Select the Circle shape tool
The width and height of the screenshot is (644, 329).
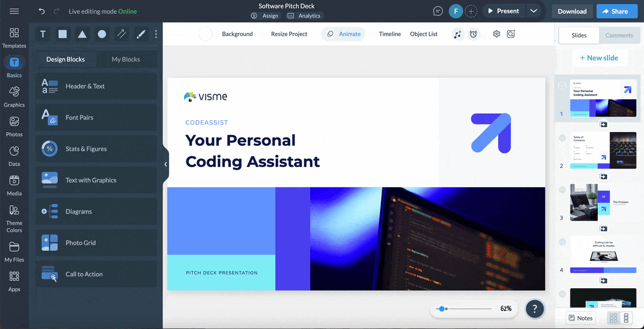(x=101, y=34)
